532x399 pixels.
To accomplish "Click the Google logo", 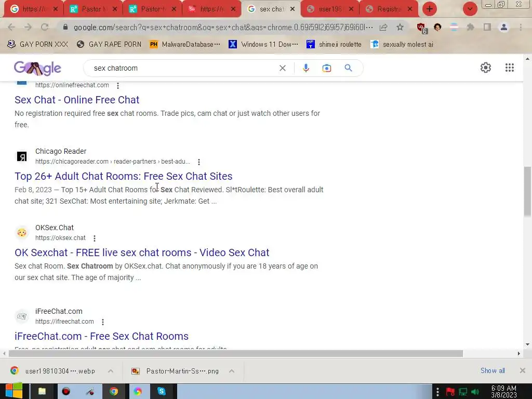I will tap(37, 68).
